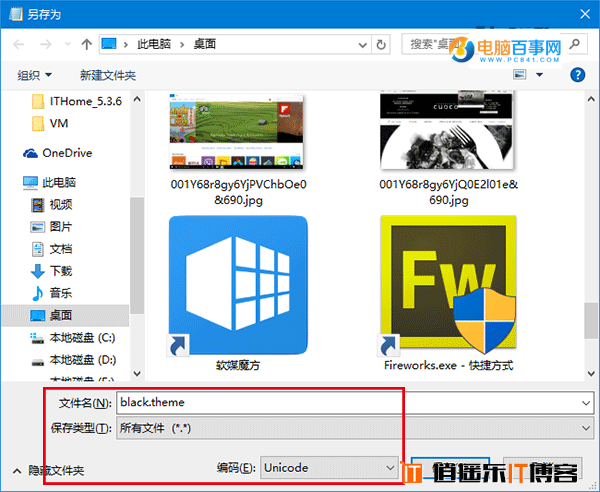Go forward with the right arrow
The width and height of the screenshot is (600, 492).
pos(46,44)
